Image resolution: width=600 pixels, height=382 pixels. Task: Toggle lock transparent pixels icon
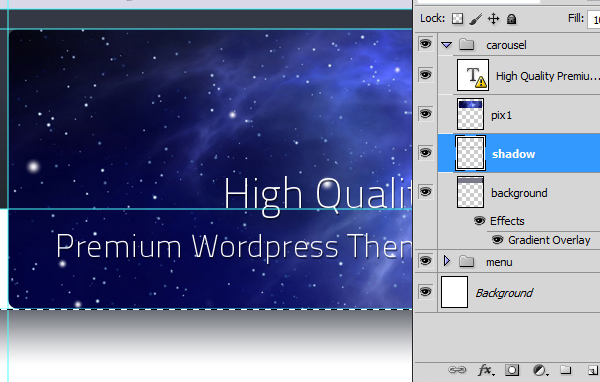click(457, 18)
